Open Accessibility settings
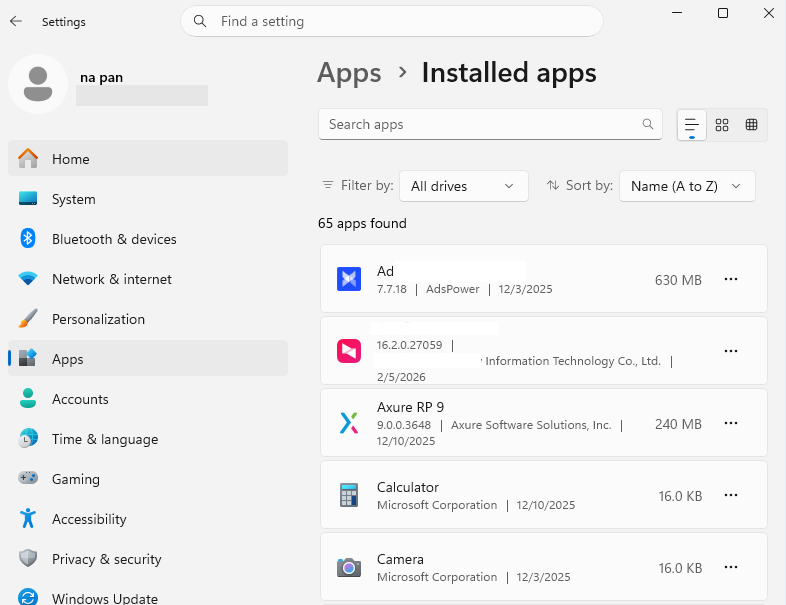Image resolution: width=786 pixels, height=605 pixels. [148, 519]
